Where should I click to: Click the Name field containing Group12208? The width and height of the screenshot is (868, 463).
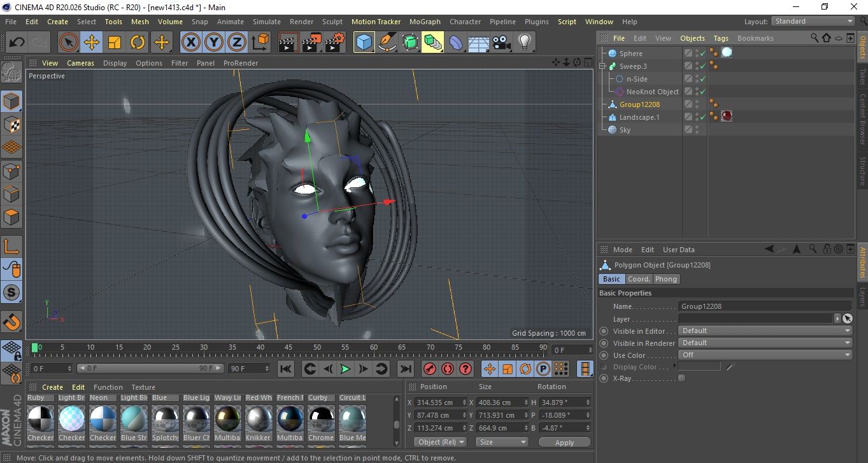[764, 306]
